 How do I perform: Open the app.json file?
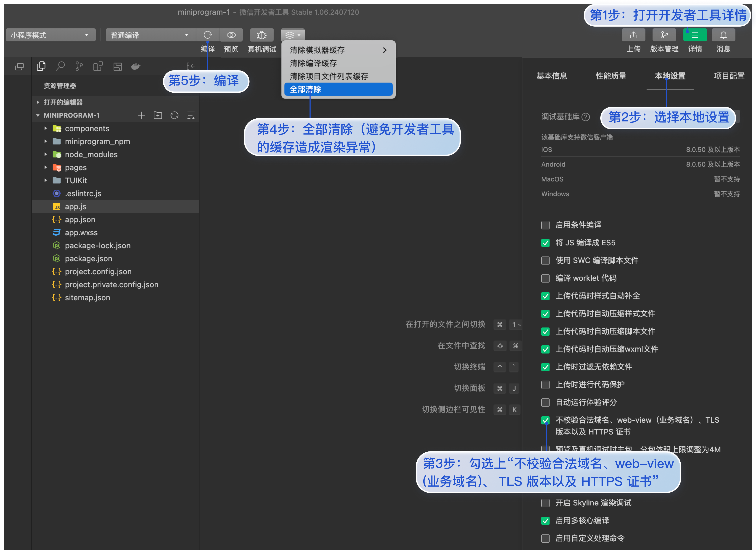click(116, 220)
